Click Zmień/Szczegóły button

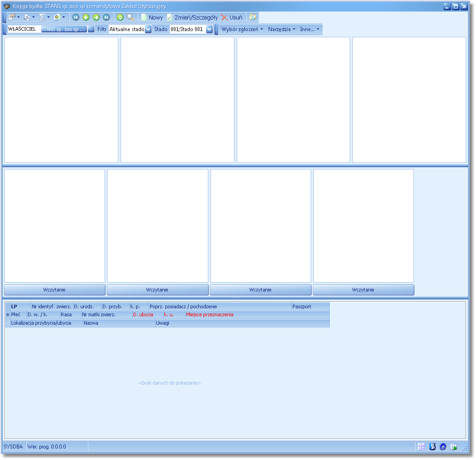click(x=192, y=17)
